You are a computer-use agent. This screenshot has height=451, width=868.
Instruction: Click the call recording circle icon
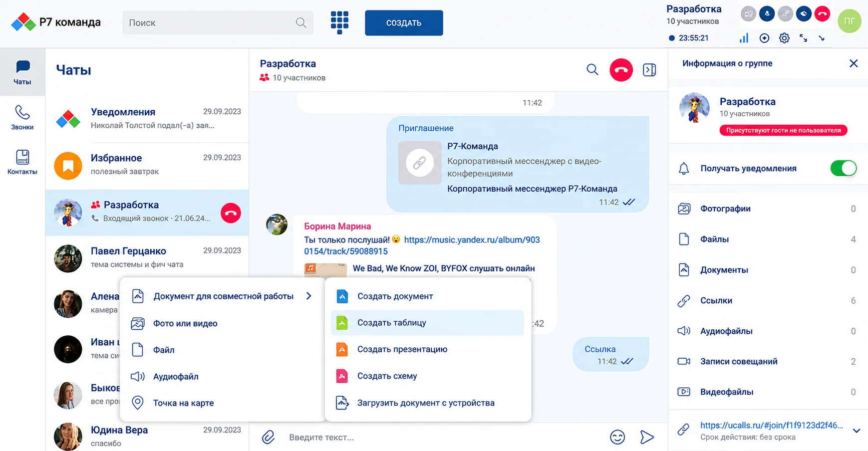click(x=764, y=38)
